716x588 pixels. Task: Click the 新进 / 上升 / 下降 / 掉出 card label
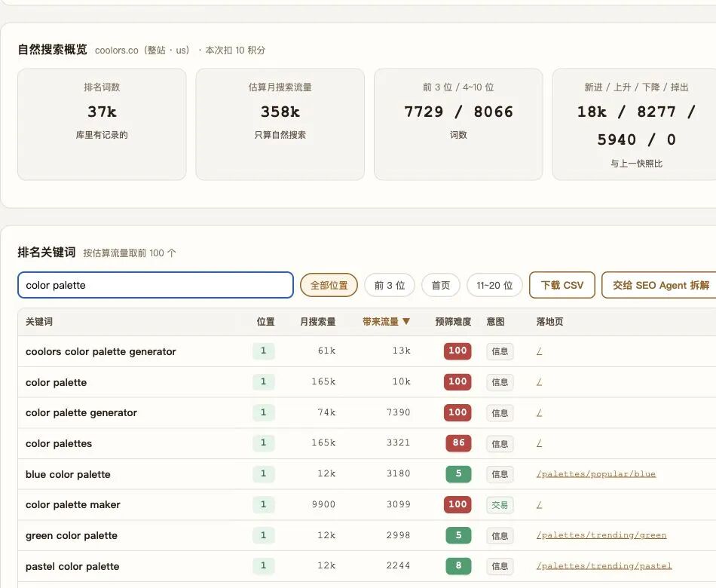pyautogui.click(x=636, y=87)
